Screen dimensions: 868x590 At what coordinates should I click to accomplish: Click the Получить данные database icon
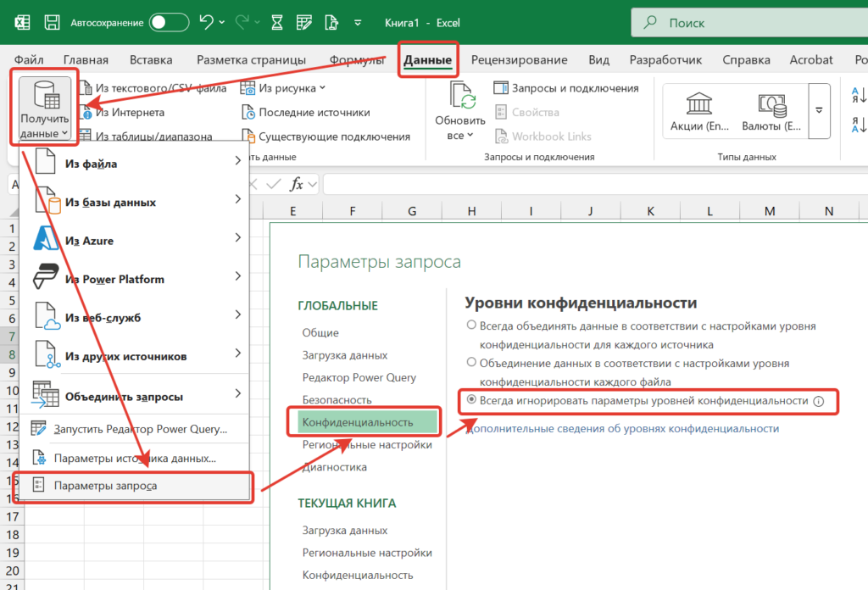(x=45, y=95)
